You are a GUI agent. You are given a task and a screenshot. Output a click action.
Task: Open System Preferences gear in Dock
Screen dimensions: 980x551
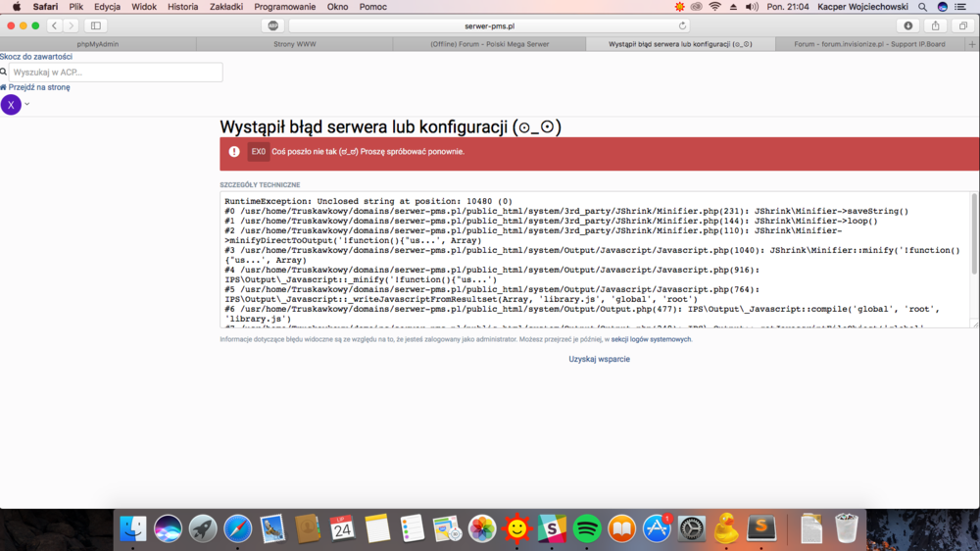click(691, 528)
